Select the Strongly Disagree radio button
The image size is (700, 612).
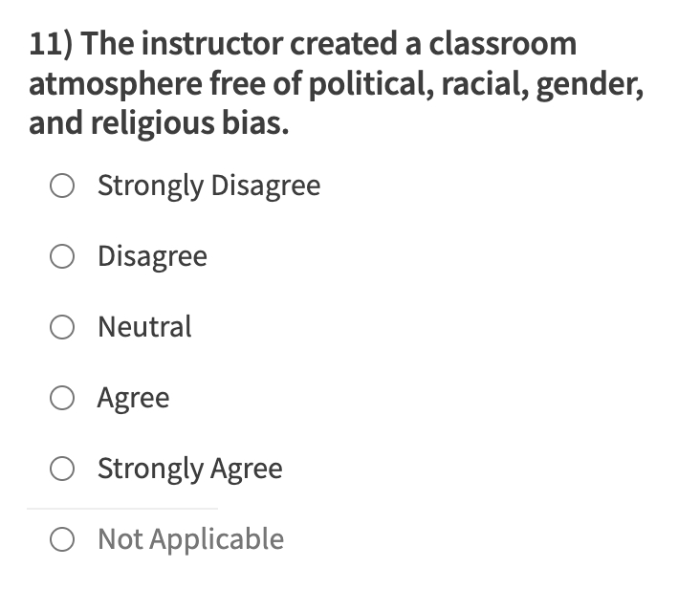pyautogui.click(x=62, y=186)
